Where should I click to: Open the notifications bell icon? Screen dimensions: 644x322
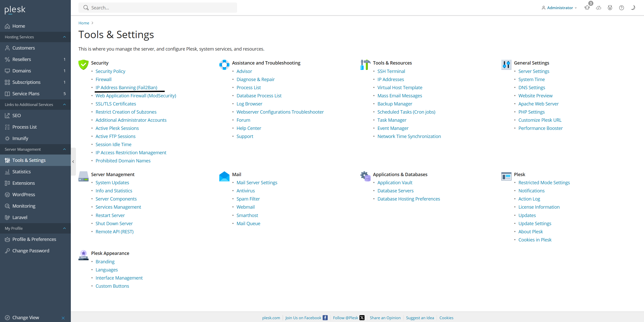pyautogui.click(x=587, y=8)
